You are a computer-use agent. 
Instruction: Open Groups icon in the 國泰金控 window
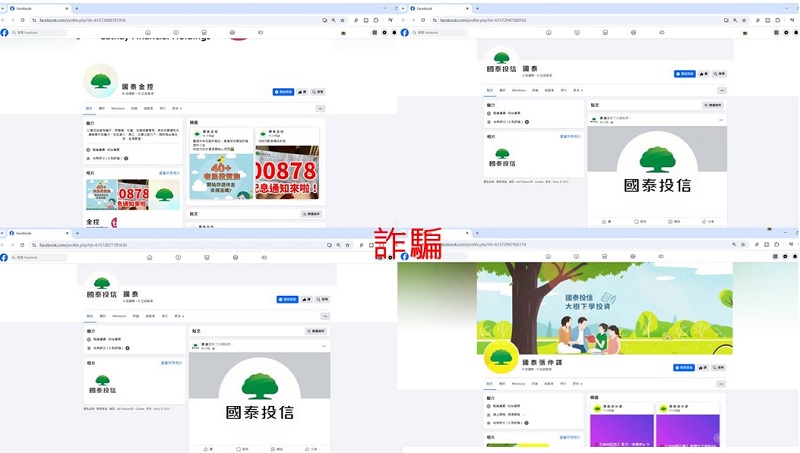coord(232,32)
